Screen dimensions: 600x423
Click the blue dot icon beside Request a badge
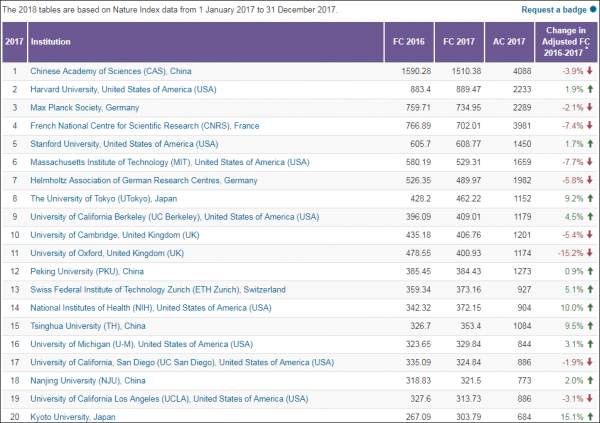[593, 9]
